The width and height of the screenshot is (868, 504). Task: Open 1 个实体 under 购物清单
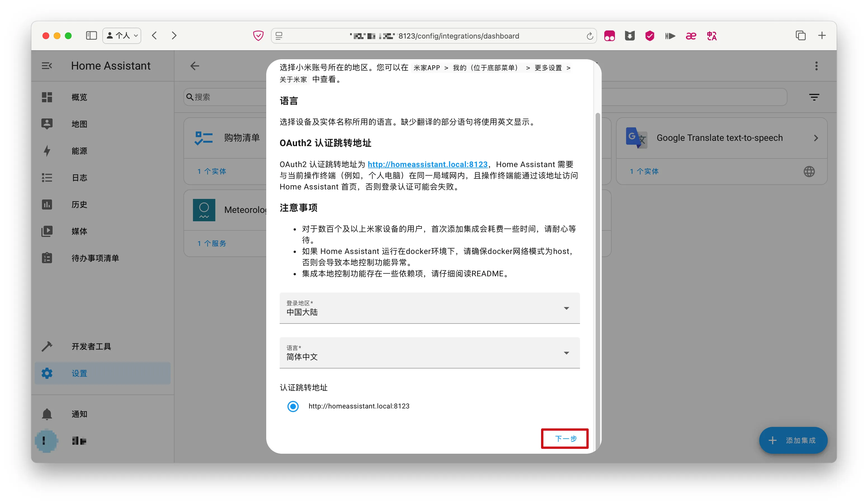[211, 171]
